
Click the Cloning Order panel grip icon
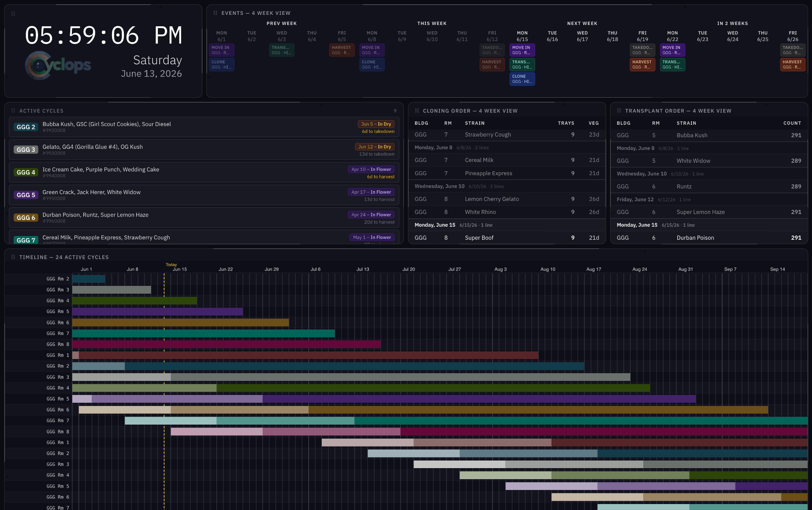coord(417,111)
